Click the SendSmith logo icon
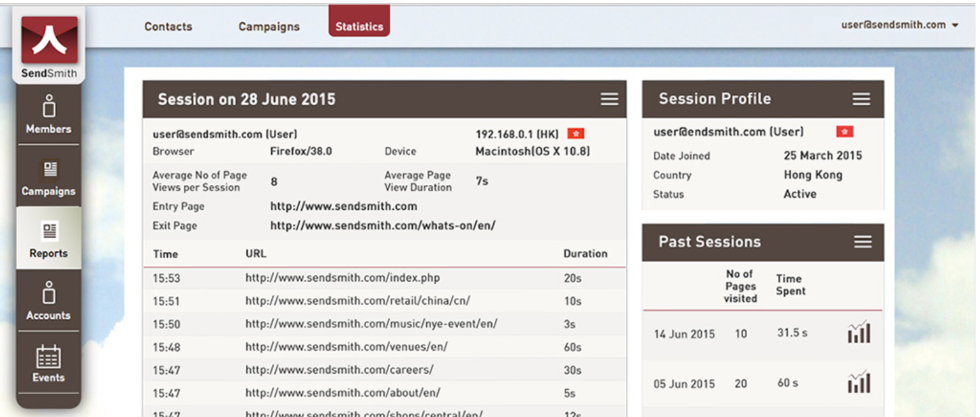Screen dimensions: 980x417 [x=49, y=40]
